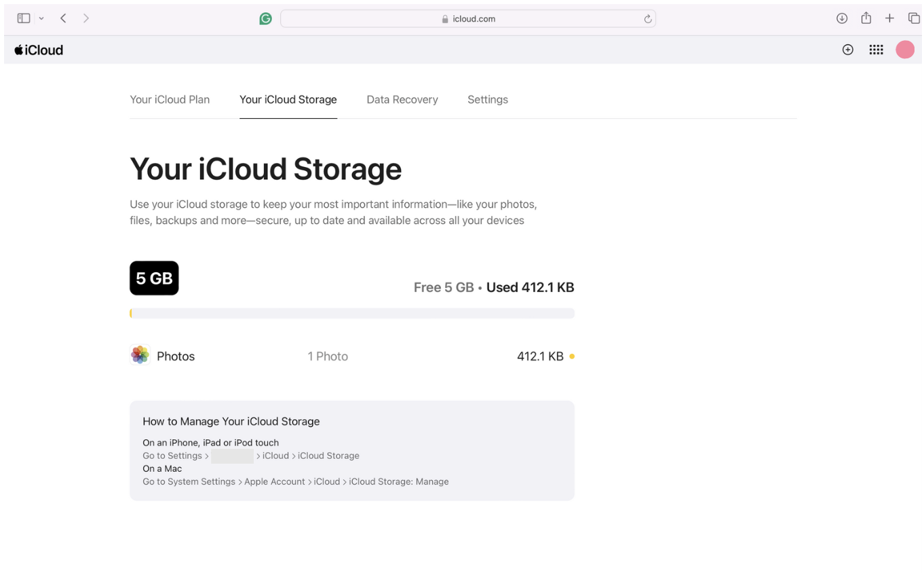Select Your iCloud Storage tab
Image resolution: width=924 pixels, height=573 pixels.
coord(288,99)
